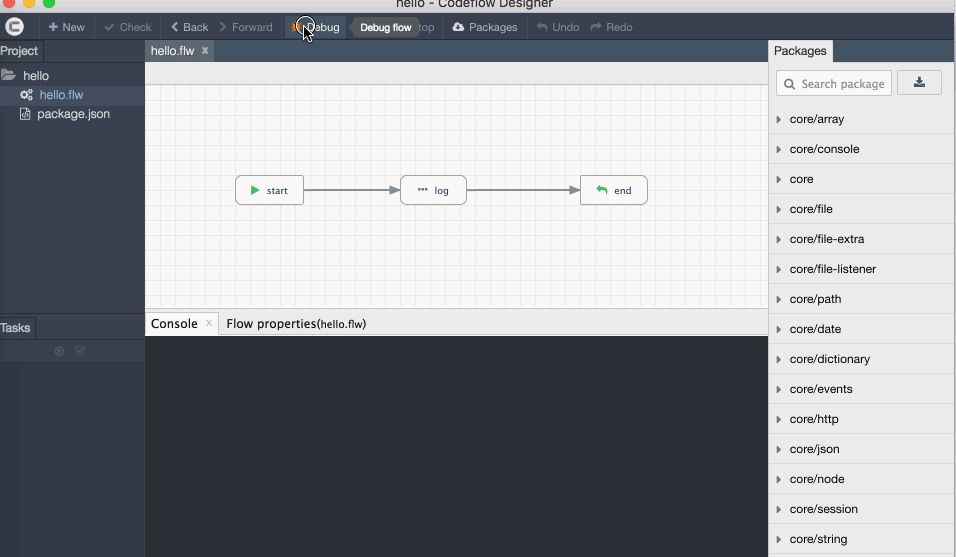Click the file icon beside package.json
The image size is (956, 557).
pyautogui.click(x=25, y=114)
